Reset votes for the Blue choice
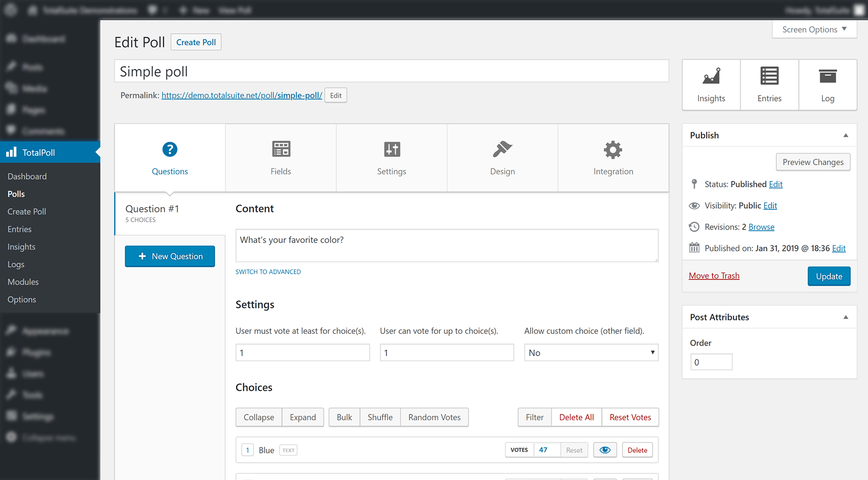This screenshot has width=868, height=480. pyautogui.click(x=574, y=450)
